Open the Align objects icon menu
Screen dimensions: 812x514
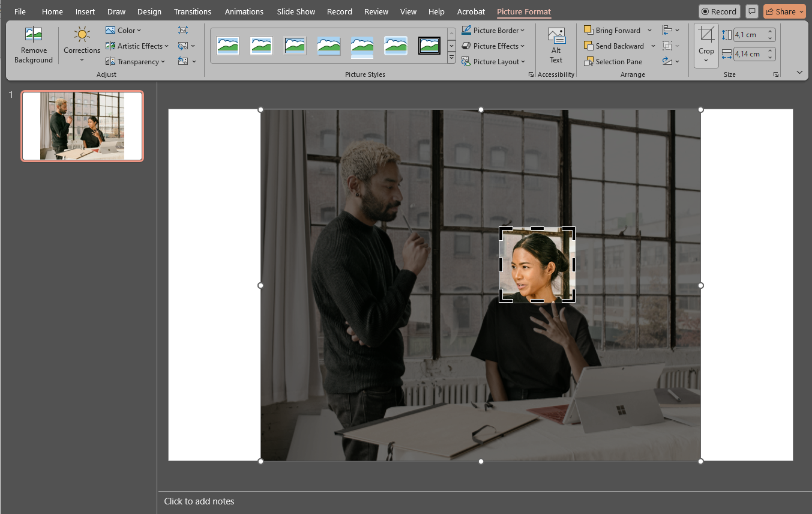pos(671,30)
